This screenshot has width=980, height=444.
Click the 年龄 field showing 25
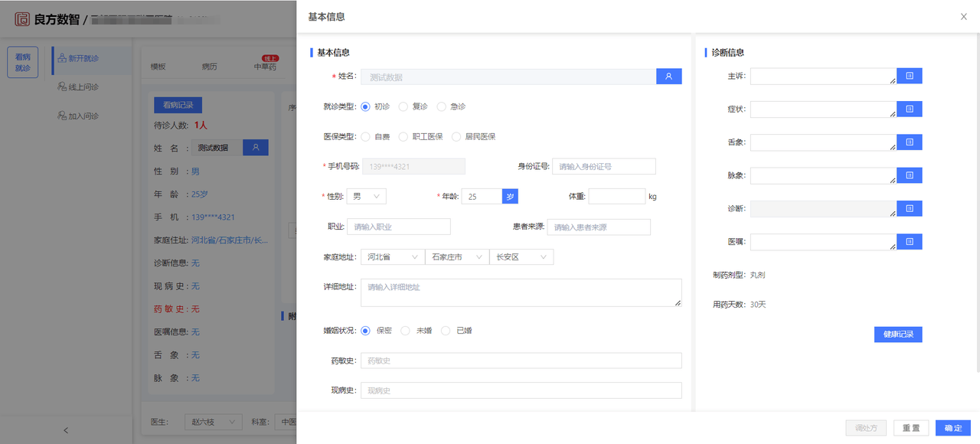pos(482,197)
